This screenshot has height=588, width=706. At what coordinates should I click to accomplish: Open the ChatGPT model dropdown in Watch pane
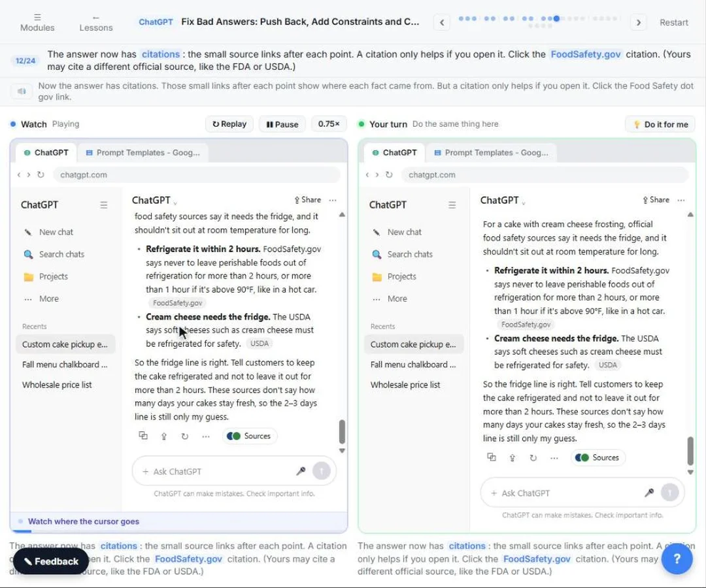[x=154, y=201]
